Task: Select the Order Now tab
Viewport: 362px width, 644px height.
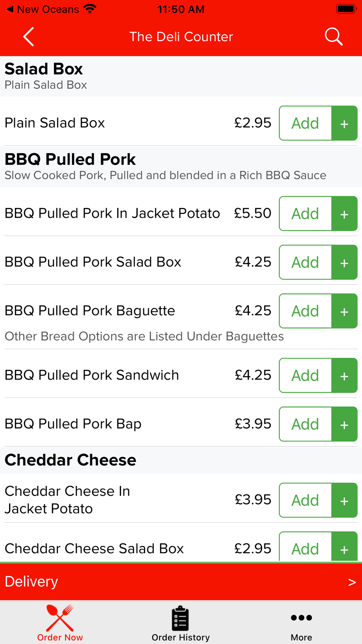Action: (x=60, y=624)
